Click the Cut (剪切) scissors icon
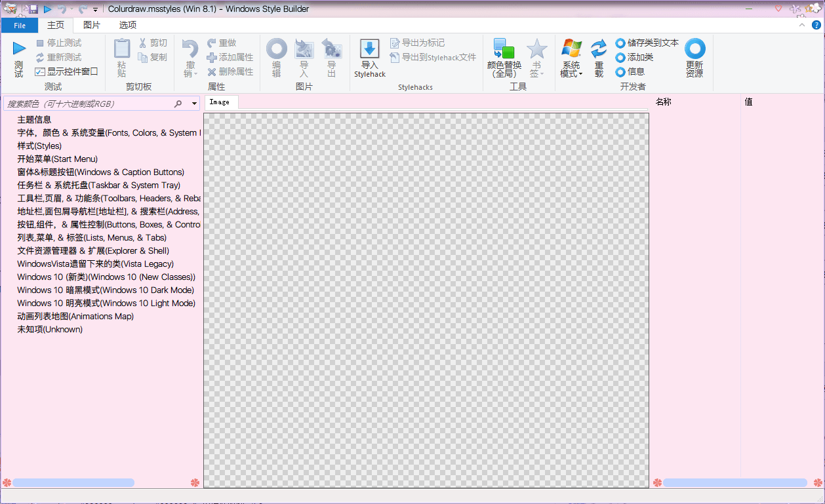Viewport: 825px width, 504px height. [143, 43]
